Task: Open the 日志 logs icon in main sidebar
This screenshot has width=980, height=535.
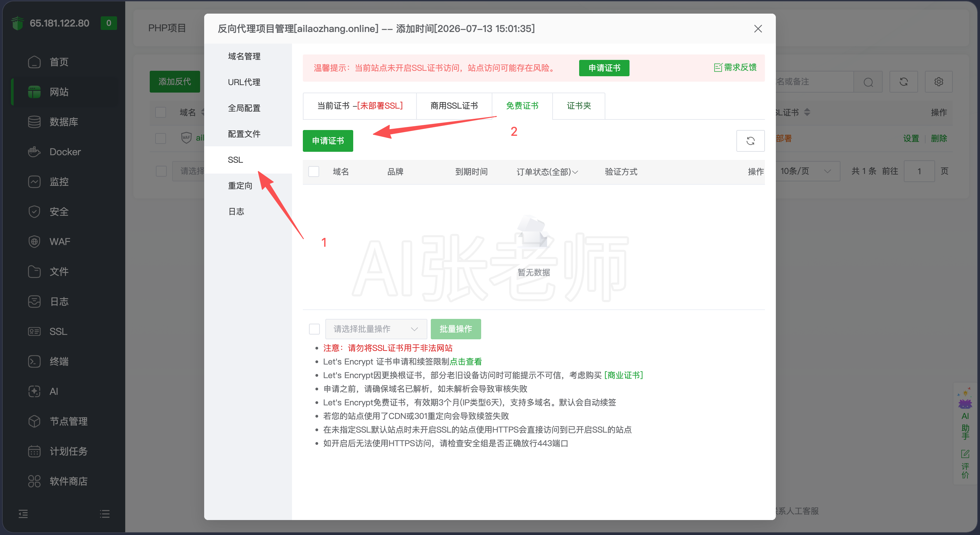Action: point(34,302)
